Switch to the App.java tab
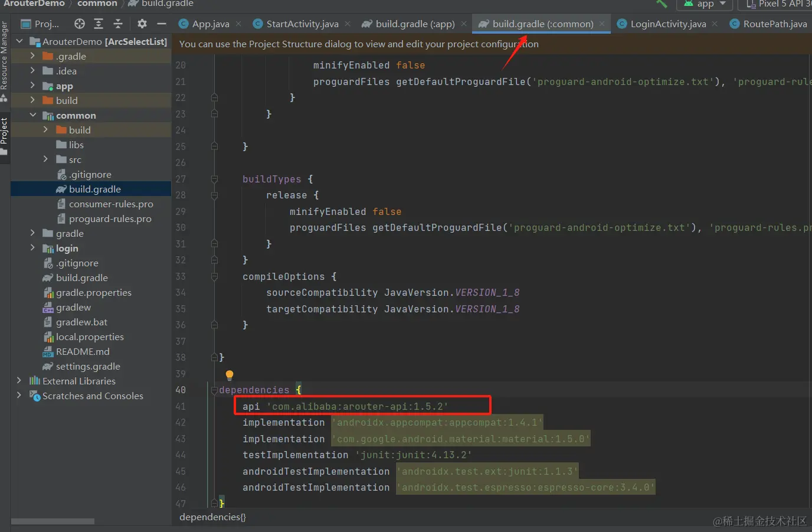The height and width of the screenshot is (532, 812). point(210,24)
